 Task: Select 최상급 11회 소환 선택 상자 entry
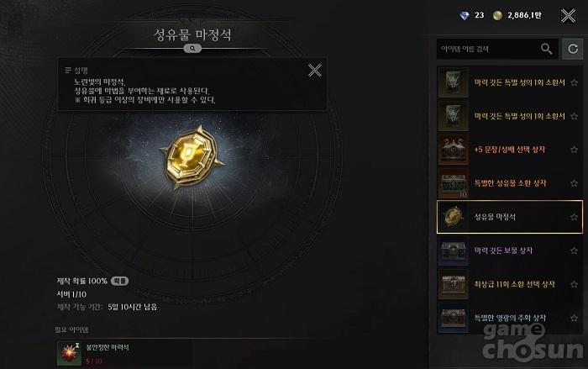tap(510, 284)
